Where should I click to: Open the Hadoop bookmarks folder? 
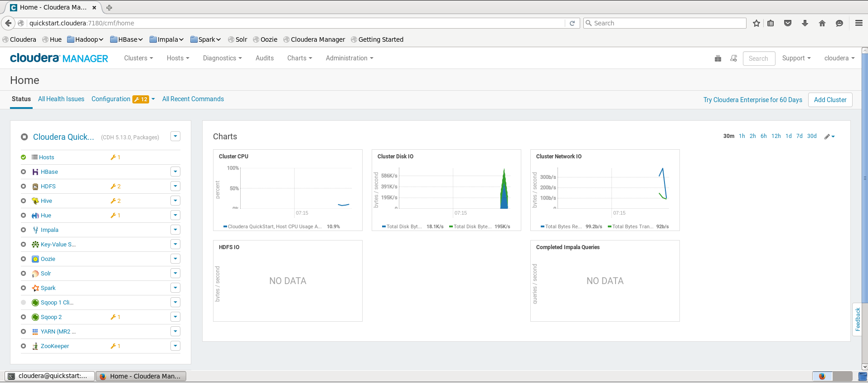[x=85, y=39]
